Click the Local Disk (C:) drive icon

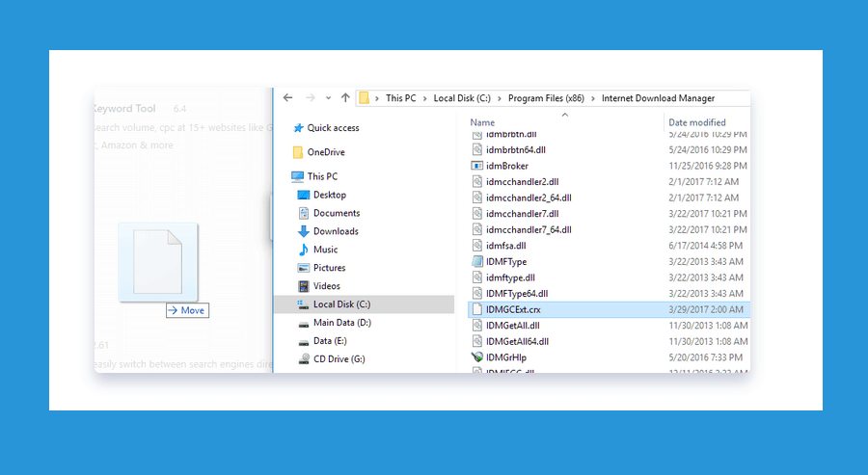pyautogui.click(x=304, y=304)
